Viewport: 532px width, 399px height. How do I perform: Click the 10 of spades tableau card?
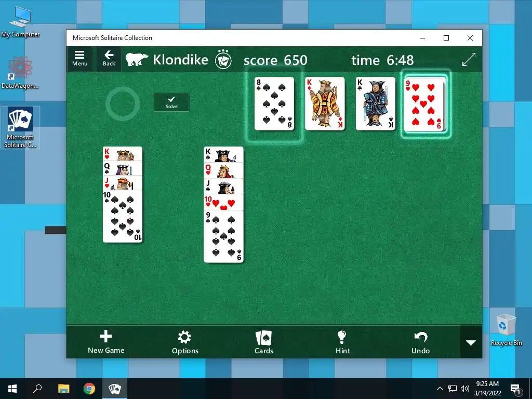point(123,217)
